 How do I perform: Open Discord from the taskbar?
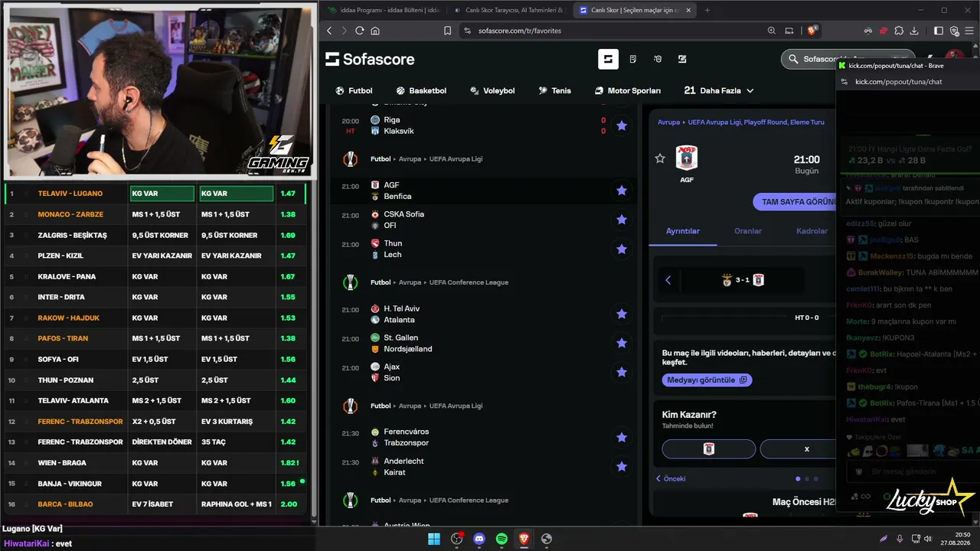479,539
